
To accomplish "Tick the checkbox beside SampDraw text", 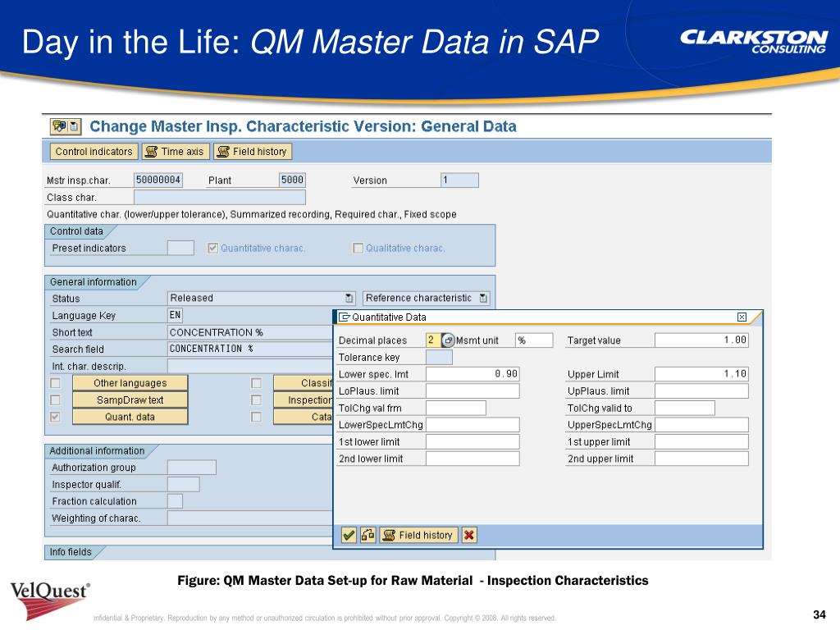I will [55, 400].
